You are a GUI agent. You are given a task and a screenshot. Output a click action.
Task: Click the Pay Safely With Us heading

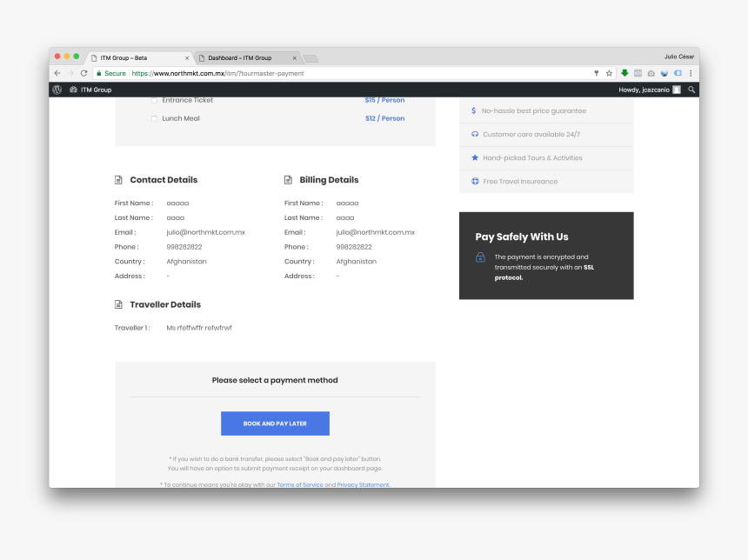click(x=521, y=237)
